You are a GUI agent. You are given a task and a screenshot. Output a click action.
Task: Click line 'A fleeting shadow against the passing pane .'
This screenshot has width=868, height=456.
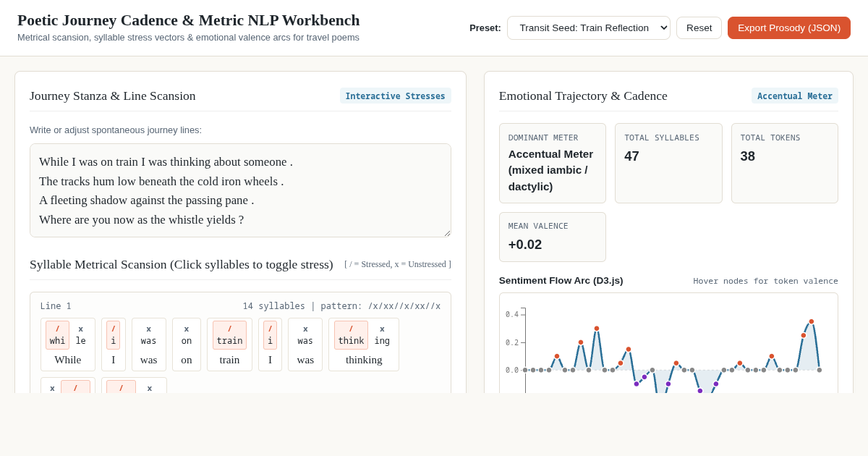click(147, 200)
